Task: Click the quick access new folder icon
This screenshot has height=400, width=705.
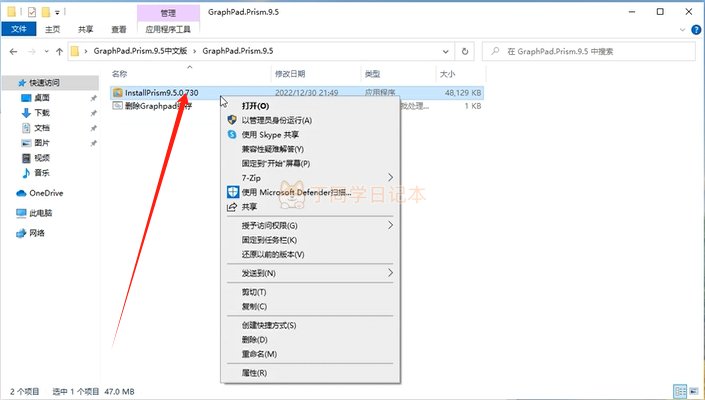Action: [x=45, y=12]
